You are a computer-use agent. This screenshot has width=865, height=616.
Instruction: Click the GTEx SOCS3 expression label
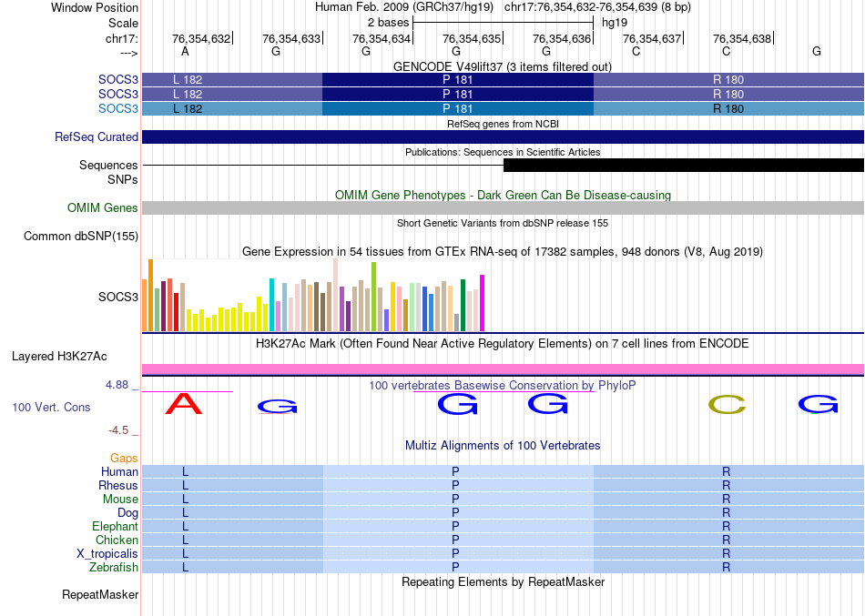118,297
